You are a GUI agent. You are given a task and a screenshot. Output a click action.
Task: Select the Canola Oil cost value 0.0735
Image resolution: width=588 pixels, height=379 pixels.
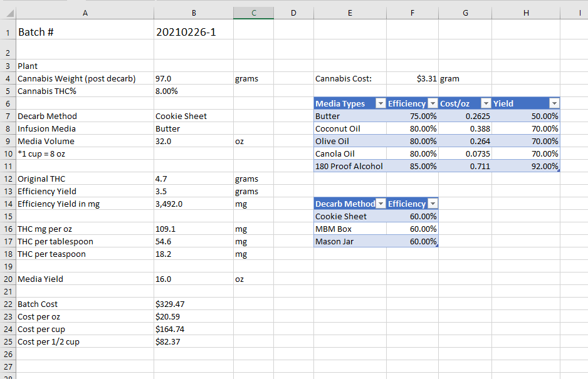click(x=465, y=153)
